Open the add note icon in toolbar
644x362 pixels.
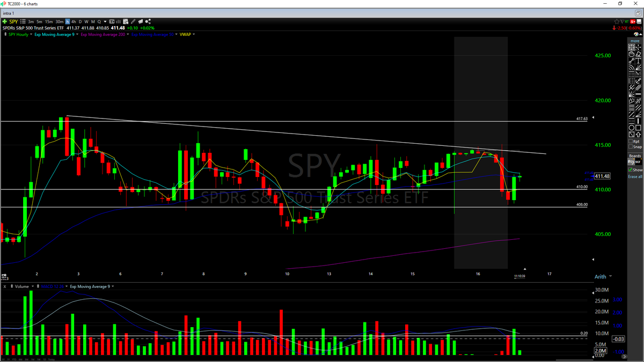(x=126, y=21)
